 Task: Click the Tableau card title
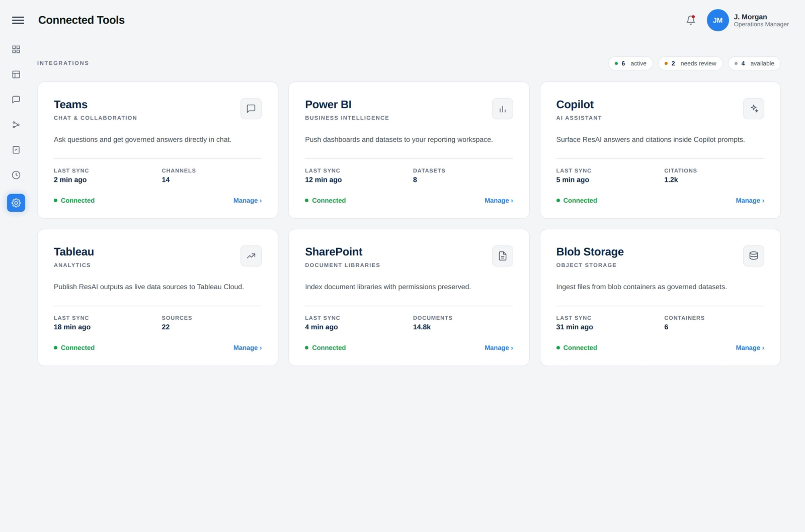74,252
